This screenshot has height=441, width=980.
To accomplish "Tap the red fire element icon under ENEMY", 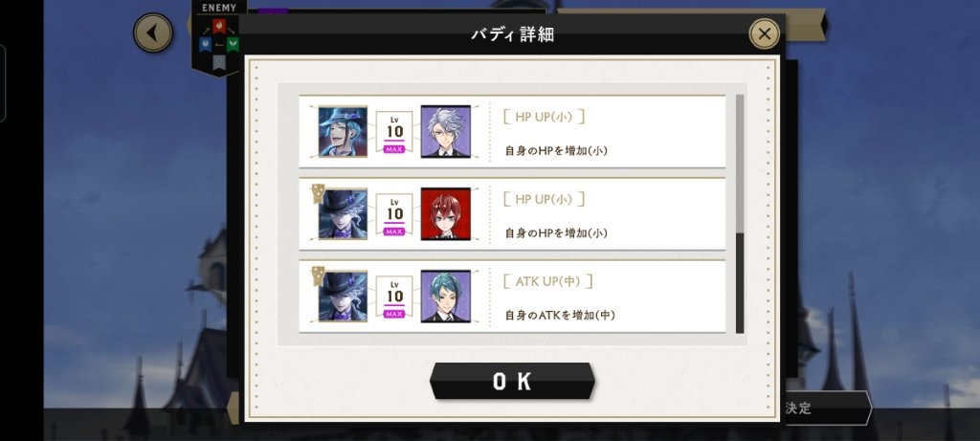I will pos(219,26).
